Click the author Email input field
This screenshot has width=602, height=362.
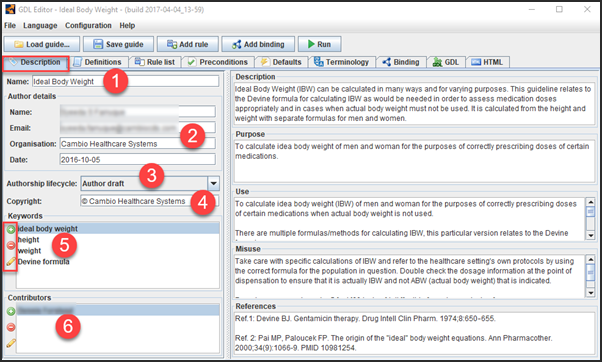[137, 127]
